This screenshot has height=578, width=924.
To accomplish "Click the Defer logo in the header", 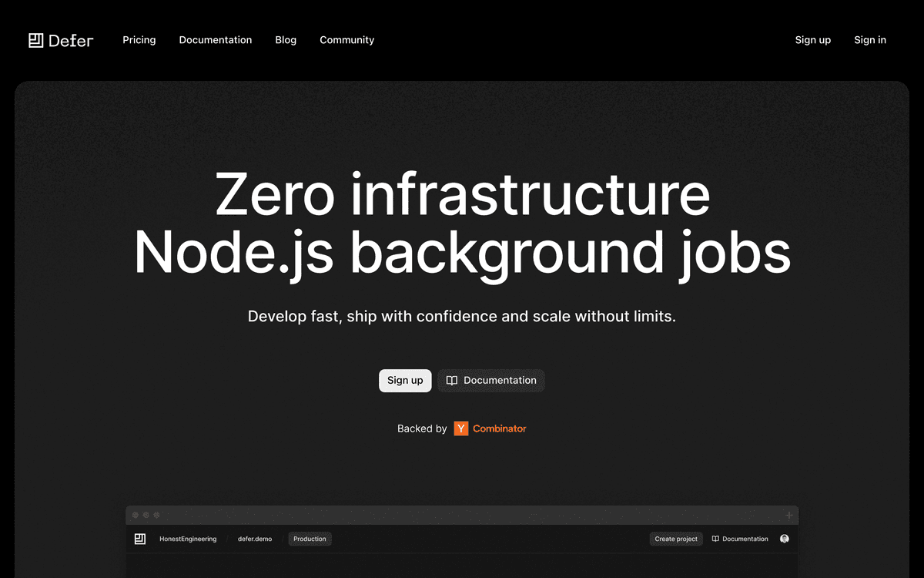I will point(61,40).
